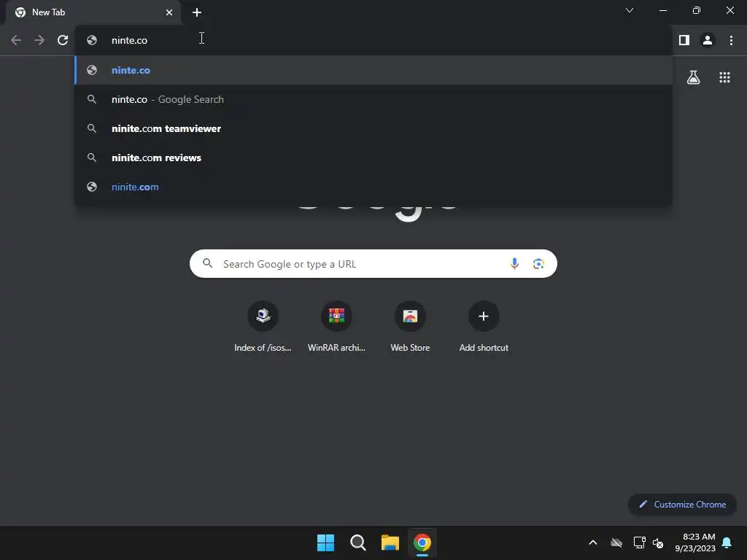This screenshot has width=747, height=560.
Task: Launch File Explorer from the taskbar
Action: point(390,542)
